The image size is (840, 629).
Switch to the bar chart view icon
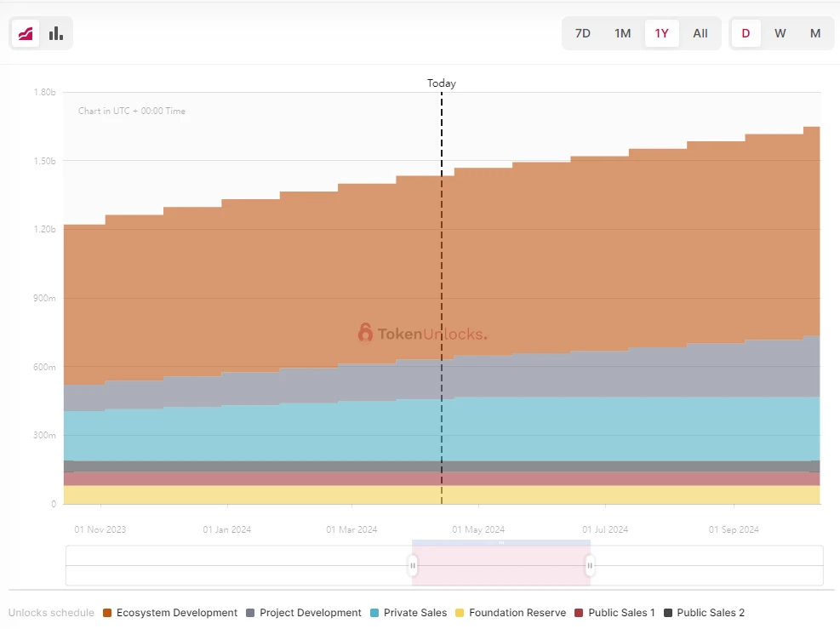coord(56,33)
